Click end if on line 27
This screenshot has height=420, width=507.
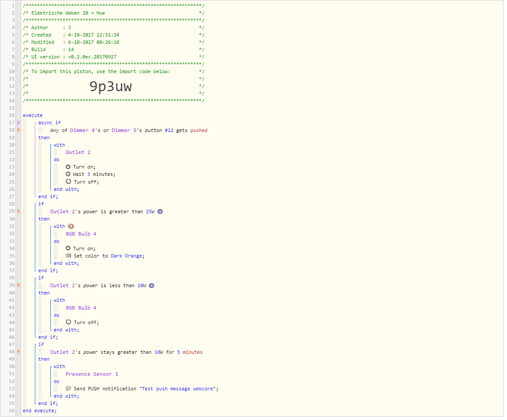tap(48, 196)
